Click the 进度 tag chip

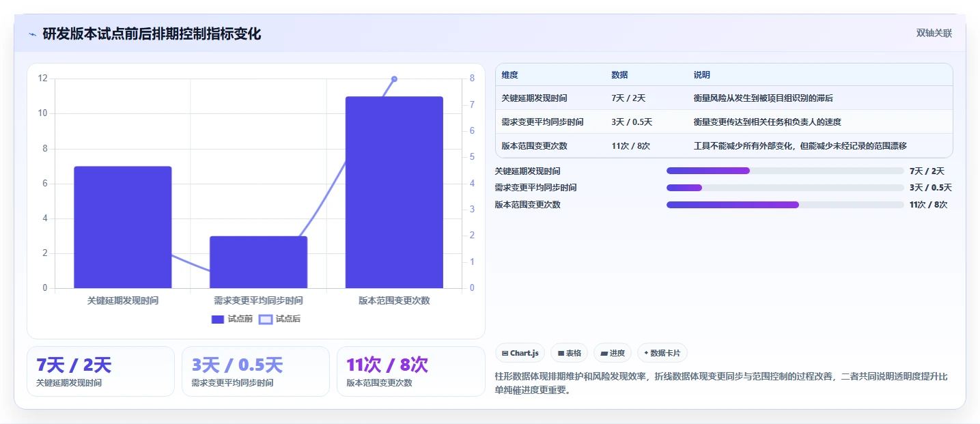[613, 353]
